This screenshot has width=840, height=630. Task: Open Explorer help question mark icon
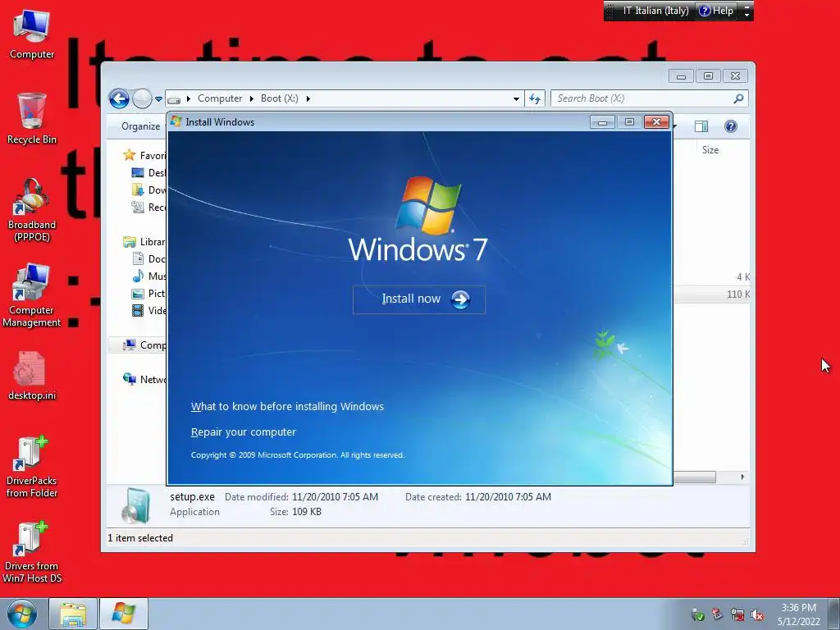731,126
